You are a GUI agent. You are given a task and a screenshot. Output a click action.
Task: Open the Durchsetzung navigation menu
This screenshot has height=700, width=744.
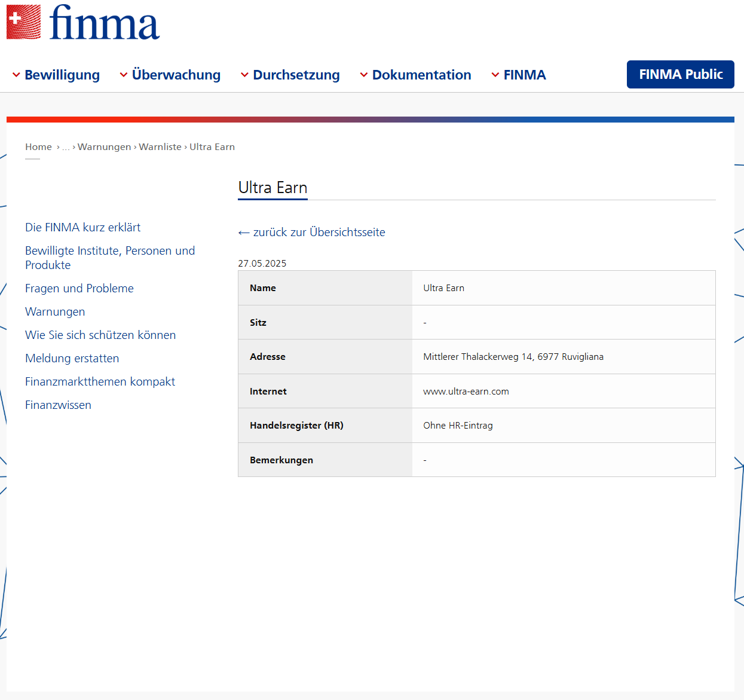tap(296, 75)
